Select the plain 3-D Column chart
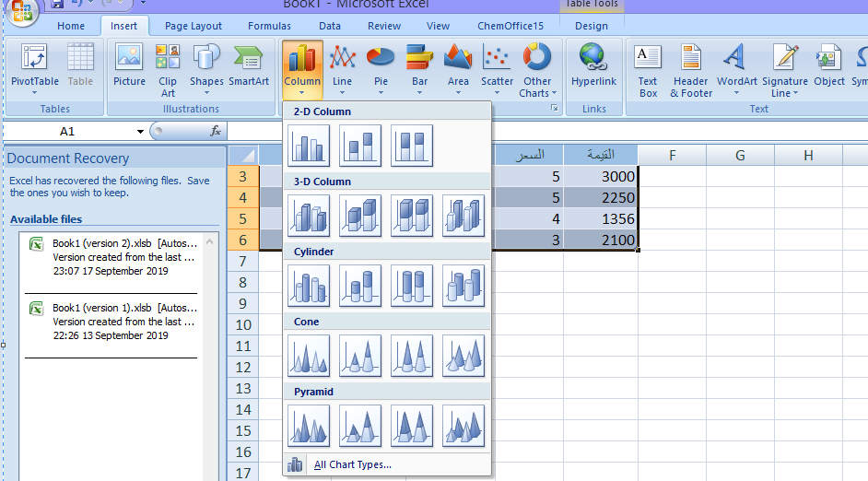868x481 pixels. pyautogui.click(x=463, y=216)
